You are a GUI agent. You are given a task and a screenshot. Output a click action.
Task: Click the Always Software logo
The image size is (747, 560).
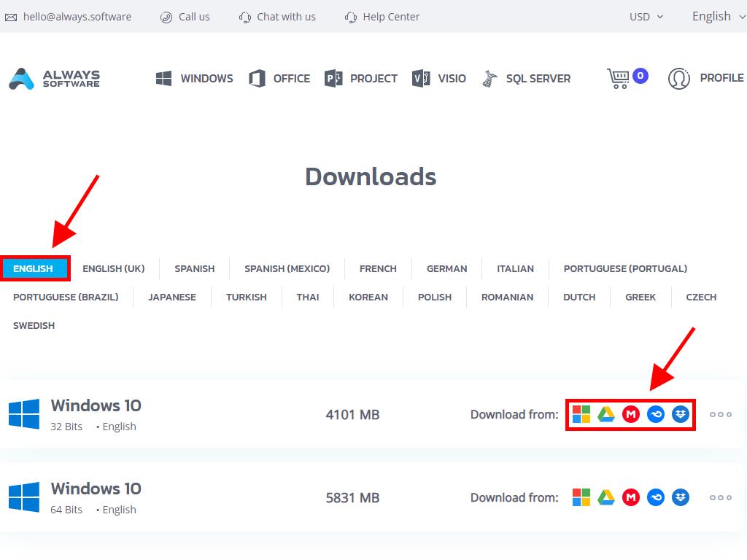[55, 78]
